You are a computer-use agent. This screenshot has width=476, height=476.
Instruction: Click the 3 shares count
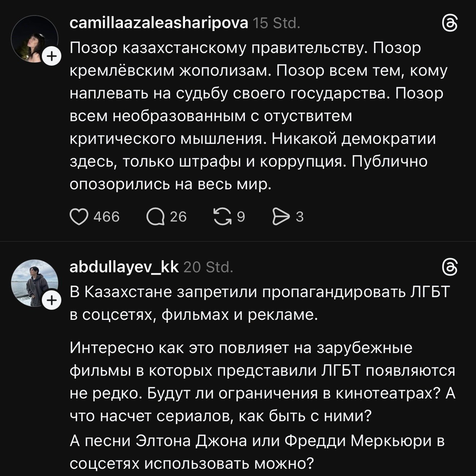coord(299,217)
